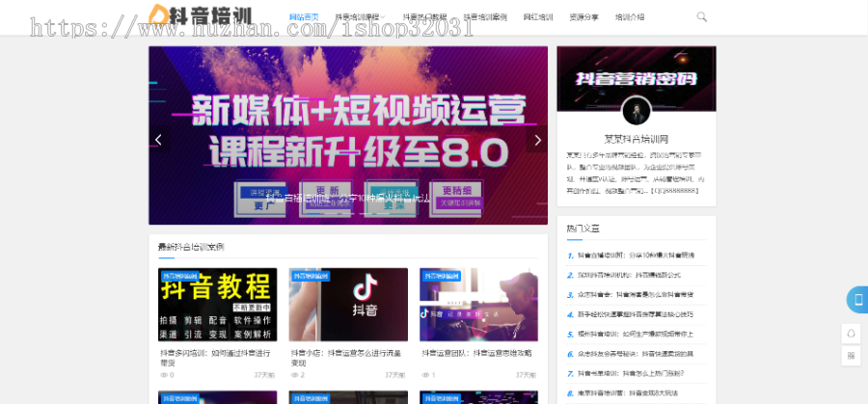This screenshot has width=868, height=404.
Task: Open the 抖音培训案例 nav item
Action: point(485,17)
